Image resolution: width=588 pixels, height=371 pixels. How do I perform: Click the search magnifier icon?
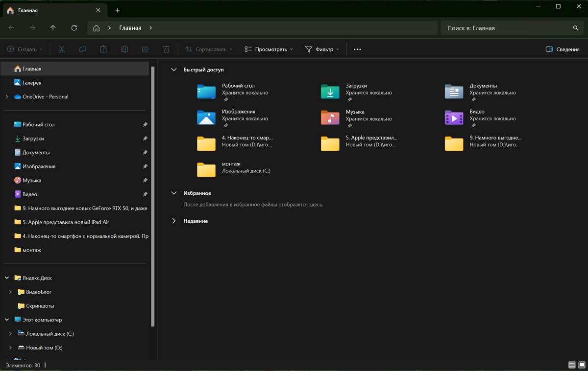[576, 28]
